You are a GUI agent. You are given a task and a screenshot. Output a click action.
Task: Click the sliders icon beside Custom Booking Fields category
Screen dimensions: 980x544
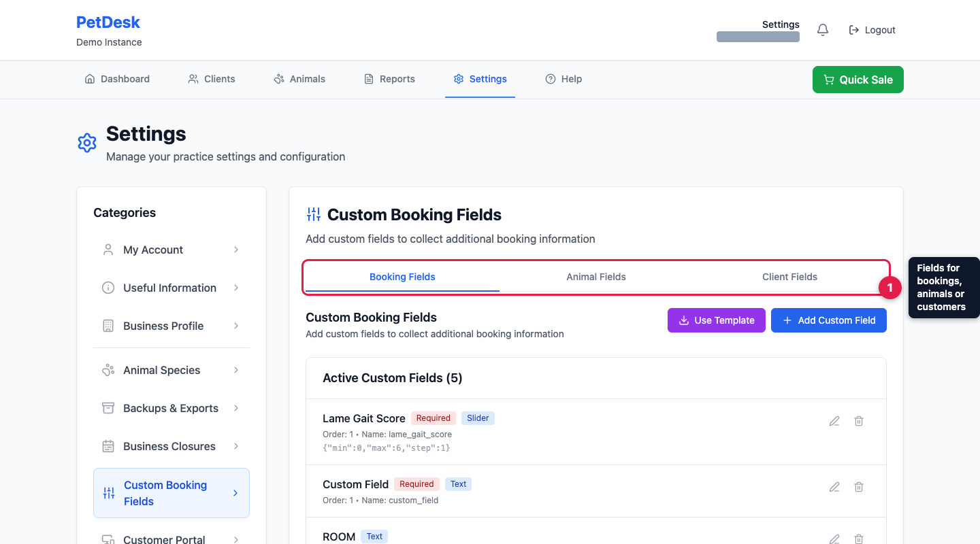point(109,493)
